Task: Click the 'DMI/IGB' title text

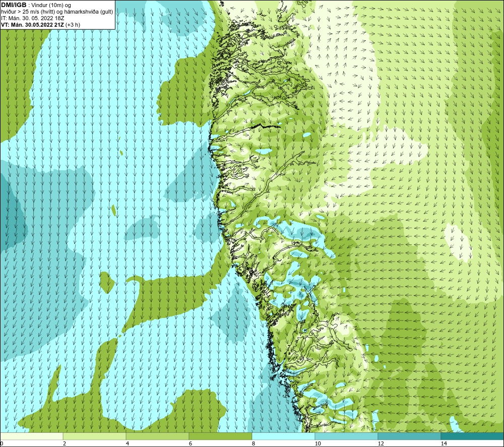Action: pos(14,5)
